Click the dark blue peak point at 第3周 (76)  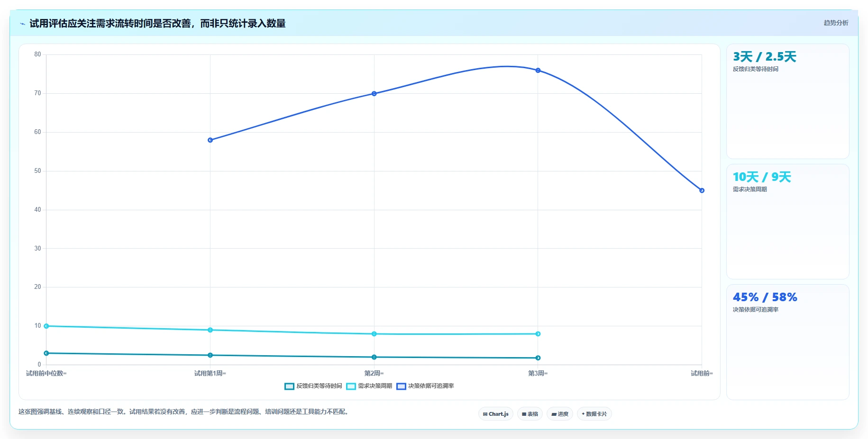click(538, 71)
